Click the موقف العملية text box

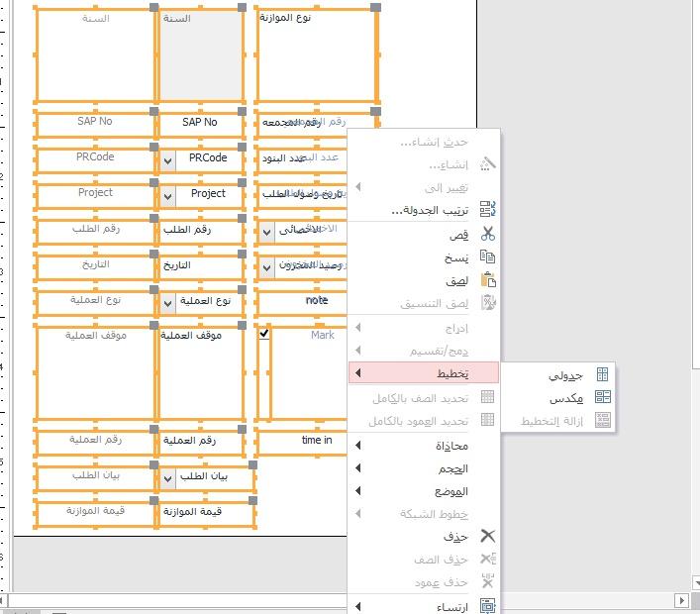click(200, 374)
